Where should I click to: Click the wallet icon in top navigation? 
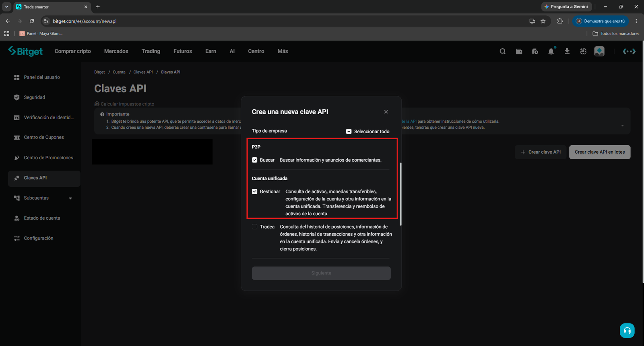519,51
